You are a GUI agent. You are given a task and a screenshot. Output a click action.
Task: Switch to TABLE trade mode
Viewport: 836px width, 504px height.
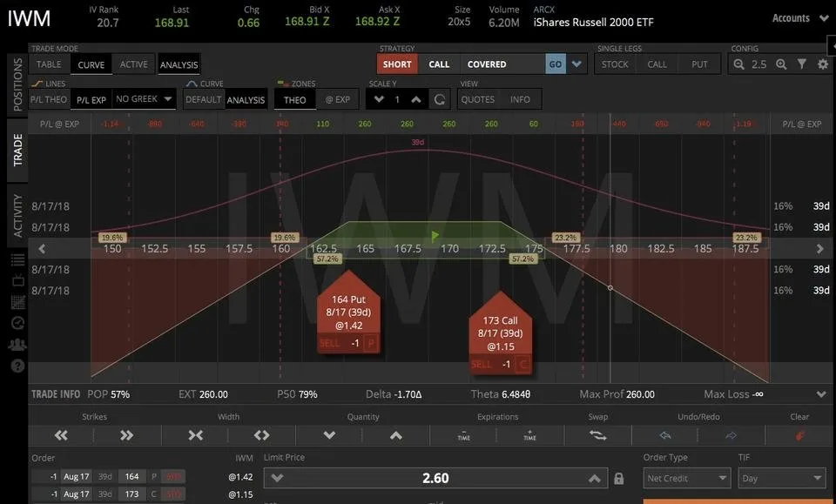pyautogui.click(x=49, y=64)
